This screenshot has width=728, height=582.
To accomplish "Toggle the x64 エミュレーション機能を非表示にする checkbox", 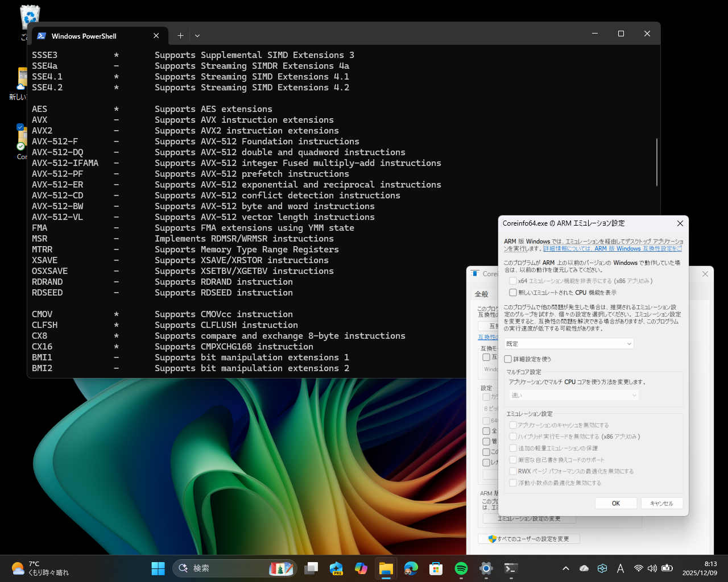I will (513, 280).
